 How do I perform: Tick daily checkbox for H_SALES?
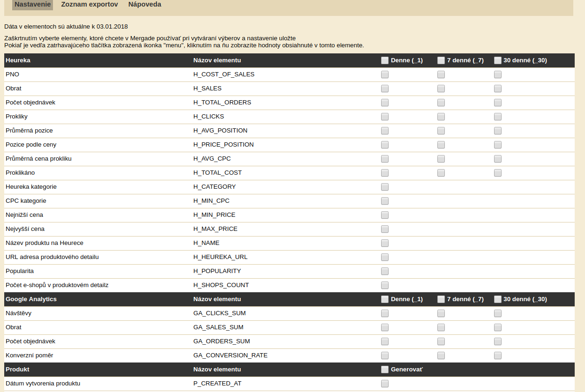pyautogui.click(x=385, y=89)
